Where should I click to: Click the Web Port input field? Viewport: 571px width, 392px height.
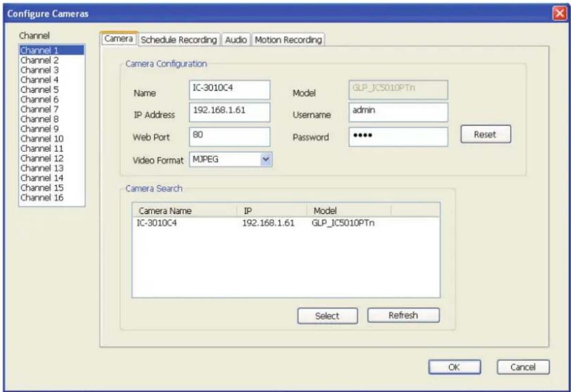pos(229,137)
